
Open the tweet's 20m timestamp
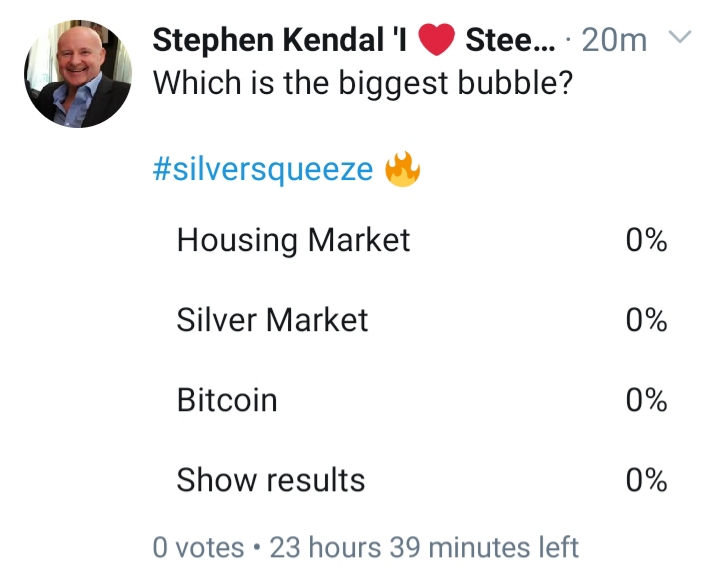614,41
